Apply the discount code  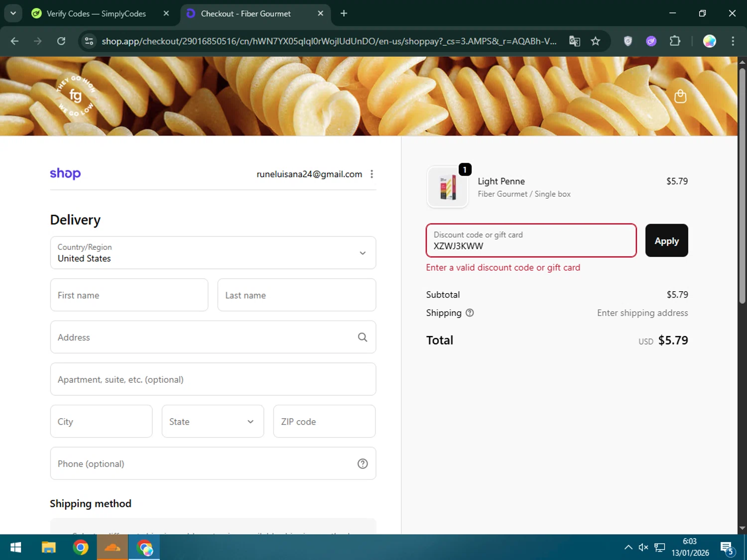pyautogui.click(x=666, y=240)
